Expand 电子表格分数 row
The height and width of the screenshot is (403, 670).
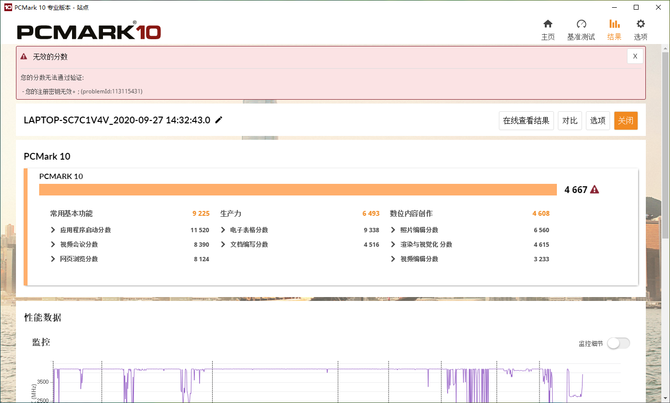[x=223, y=229]
